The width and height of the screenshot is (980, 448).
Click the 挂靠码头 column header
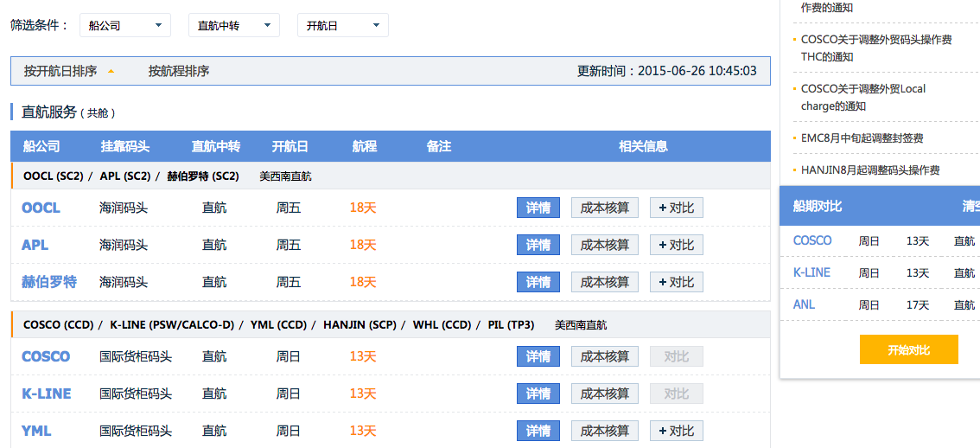125,147
